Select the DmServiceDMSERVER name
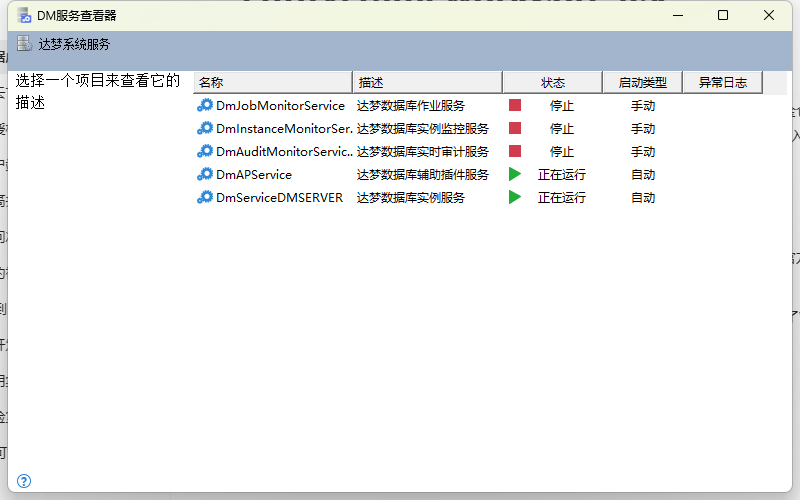800x500 pixels. 279,197
